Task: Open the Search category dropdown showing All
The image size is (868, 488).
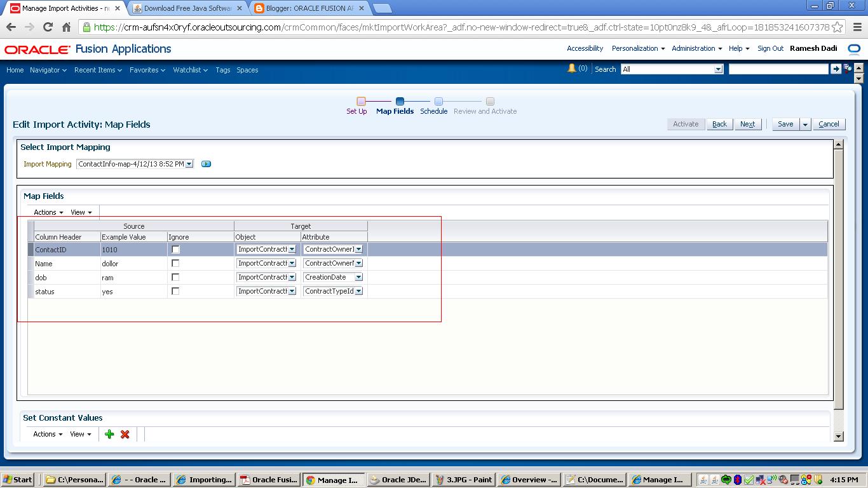Action: 672,69
